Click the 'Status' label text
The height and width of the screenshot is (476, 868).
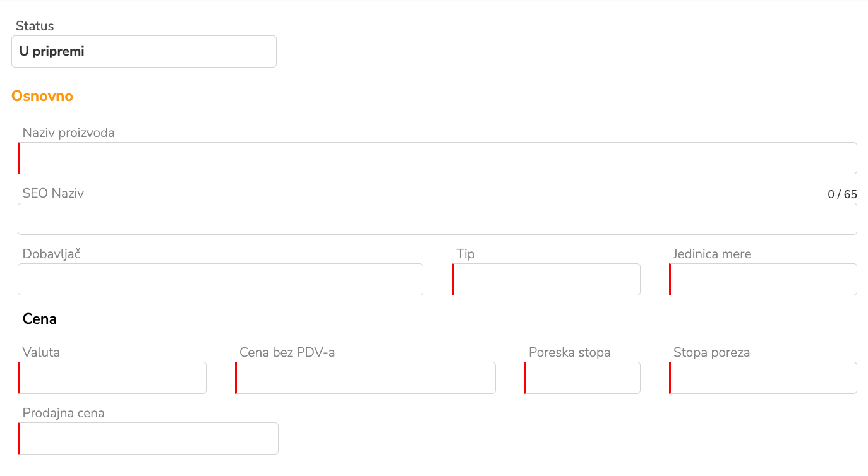(35, 26)
